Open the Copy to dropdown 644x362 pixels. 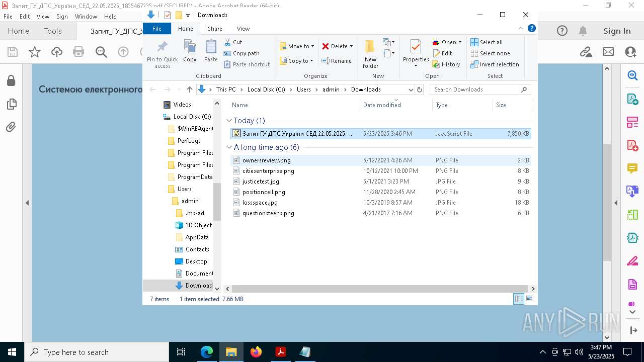click(296, 61)
